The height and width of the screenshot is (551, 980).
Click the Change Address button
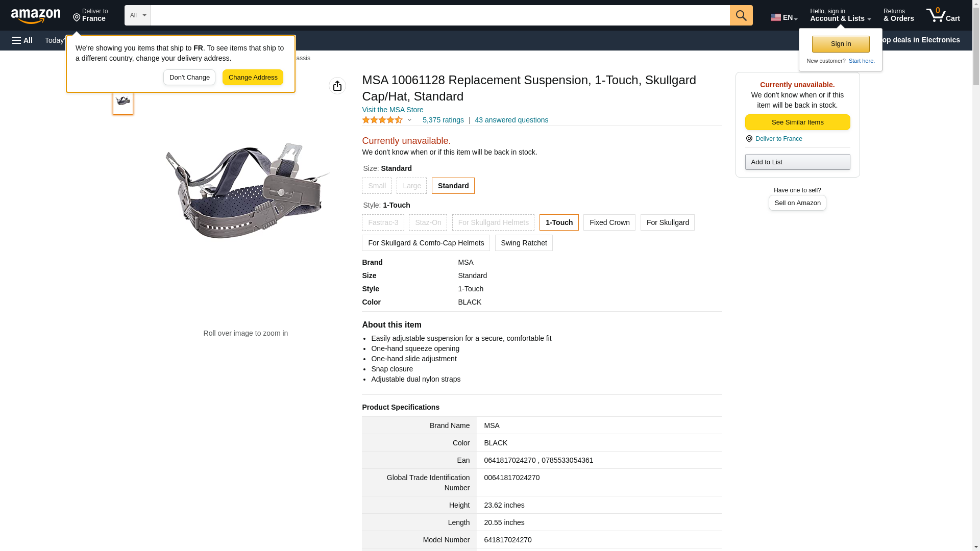click(253, 78)
